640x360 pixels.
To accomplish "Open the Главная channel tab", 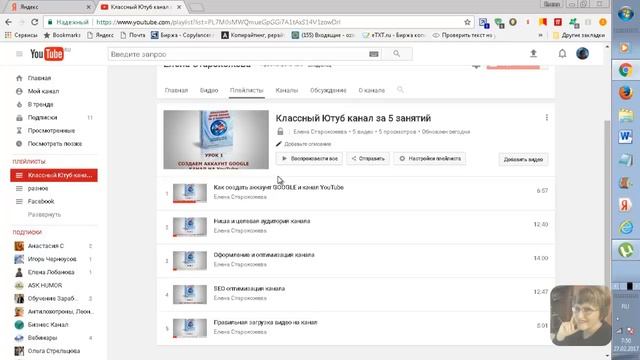I will point(176,90).
